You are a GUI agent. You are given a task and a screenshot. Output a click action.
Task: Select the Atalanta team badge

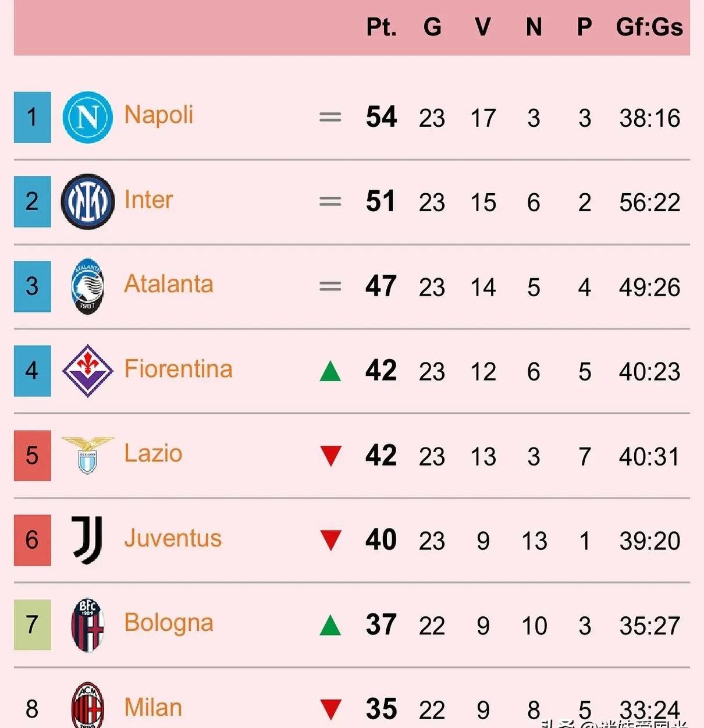click(87, 286)
